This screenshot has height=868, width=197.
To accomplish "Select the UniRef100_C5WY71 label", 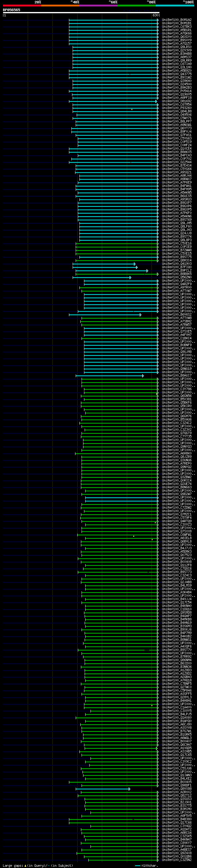I will [x=177, y=118].
